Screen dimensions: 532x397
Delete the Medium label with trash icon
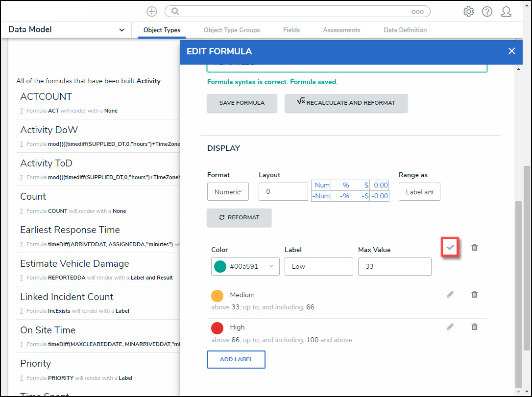(x=474, y=295)
